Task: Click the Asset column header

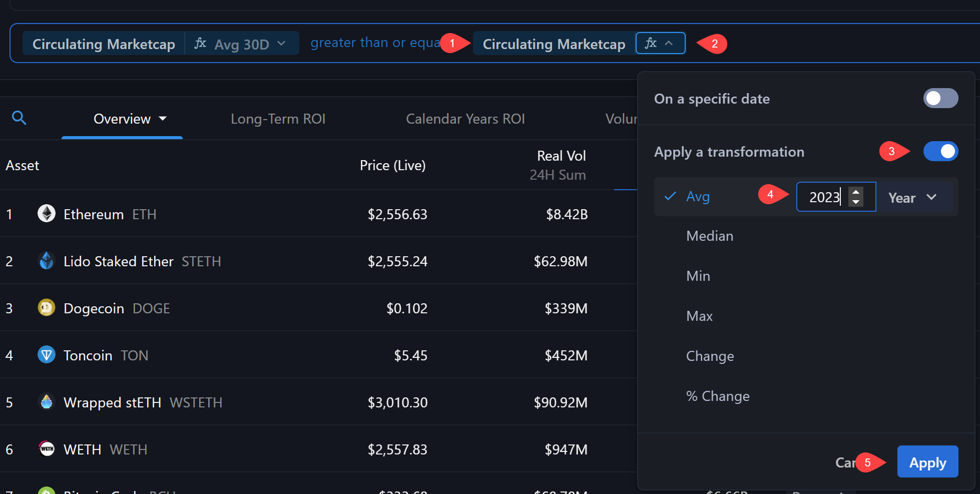Action: [23, 165]
